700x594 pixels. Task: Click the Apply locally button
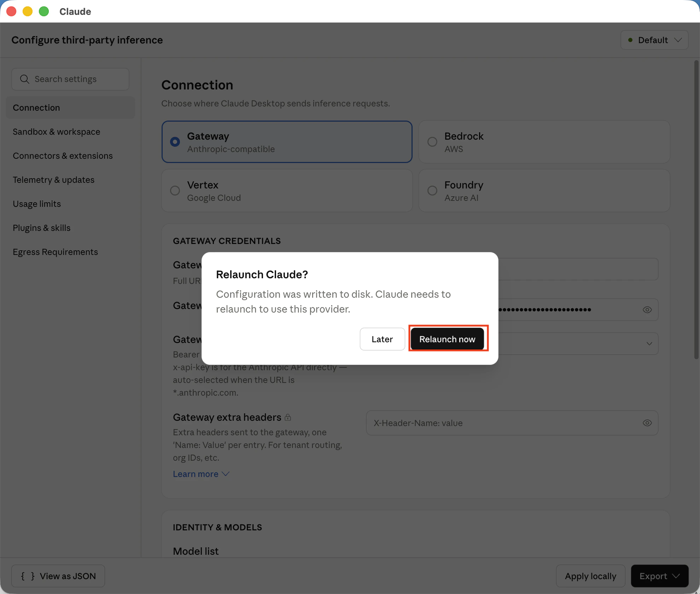click(x=590, y=576)
